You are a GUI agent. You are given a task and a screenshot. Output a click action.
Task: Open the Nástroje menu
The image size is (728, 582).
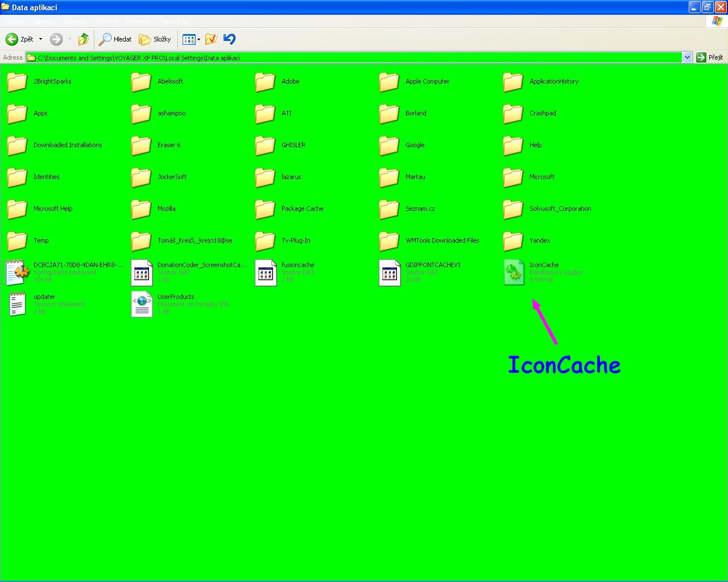tap(138, 21)
